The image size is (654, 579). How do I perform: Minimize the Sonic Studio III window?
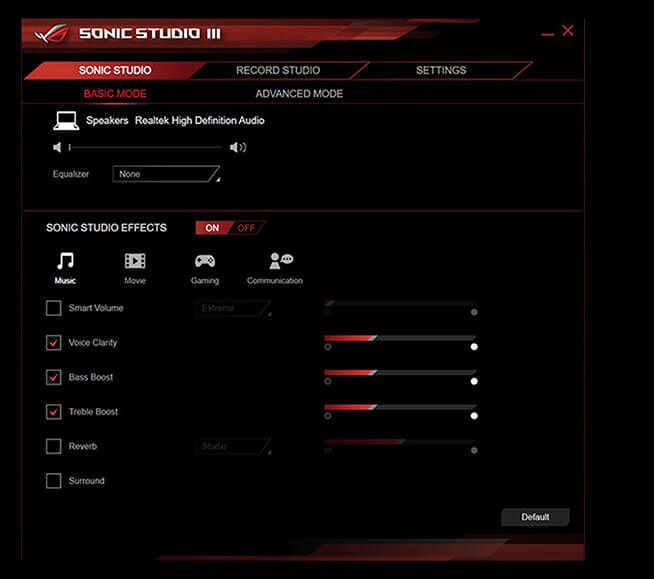click(547, 34)
